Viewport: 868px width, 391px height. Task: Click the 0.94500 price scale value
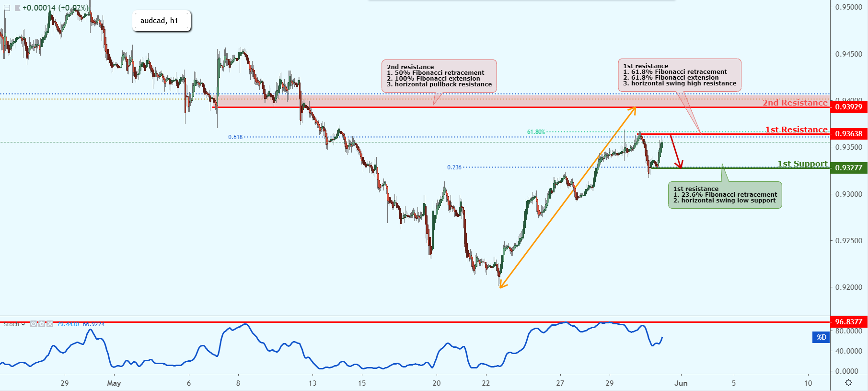pyautogui.click(x=849, y=54)
